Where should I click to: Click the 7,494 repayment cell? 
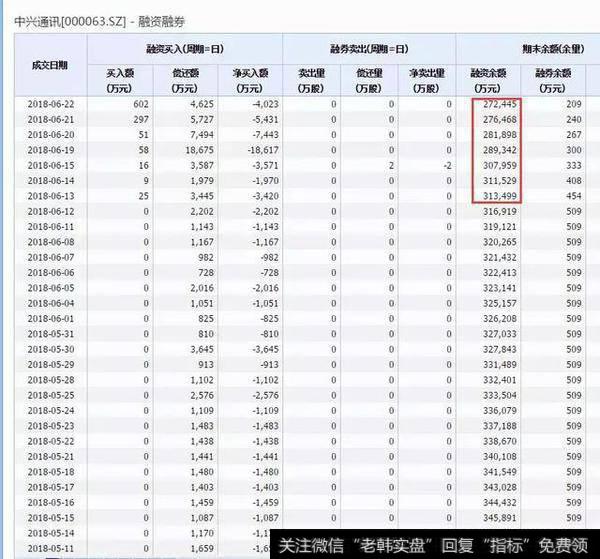202,135
